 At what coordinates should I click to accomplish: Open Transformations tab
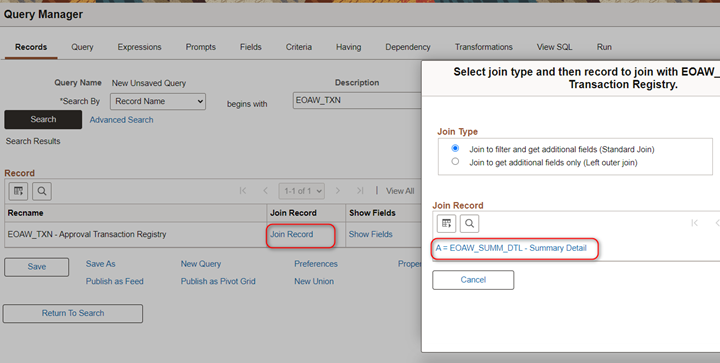[484, 47]
